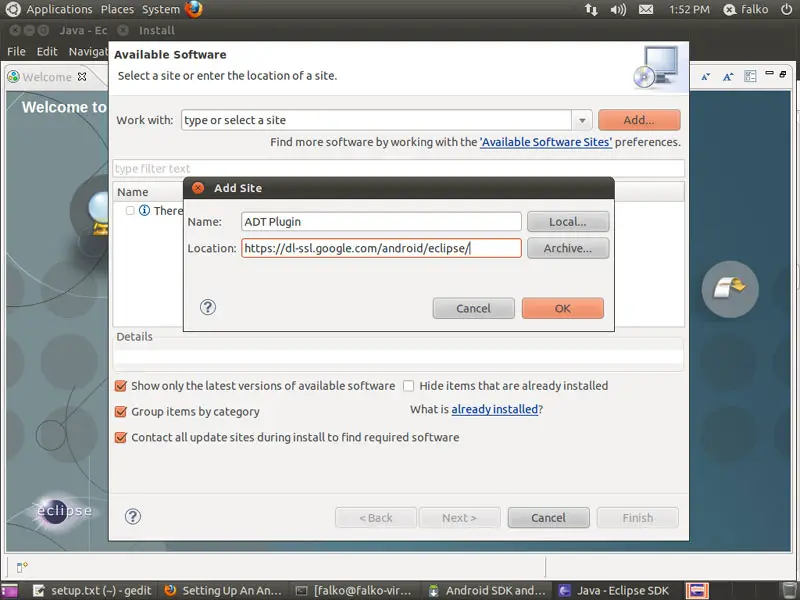The height and width of the screenshot is (600, 800).
Task: Click the help icon in Add Site dialog
Action: [208, 307]
